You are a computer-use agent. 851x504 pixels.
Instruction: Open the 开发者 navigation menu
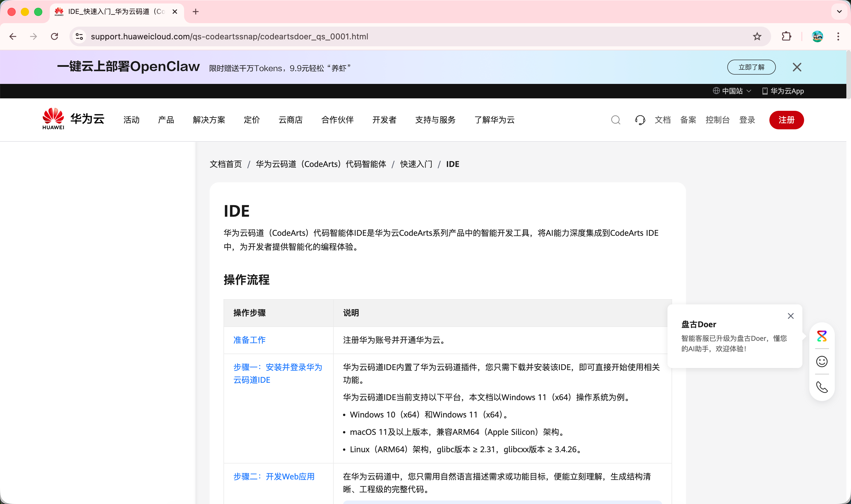[384, 120]
